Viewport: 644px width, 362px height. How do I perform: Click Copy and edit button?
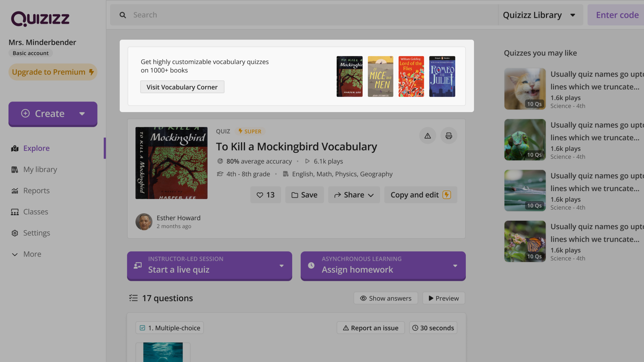pyautogui.click(x=421, y=195)
